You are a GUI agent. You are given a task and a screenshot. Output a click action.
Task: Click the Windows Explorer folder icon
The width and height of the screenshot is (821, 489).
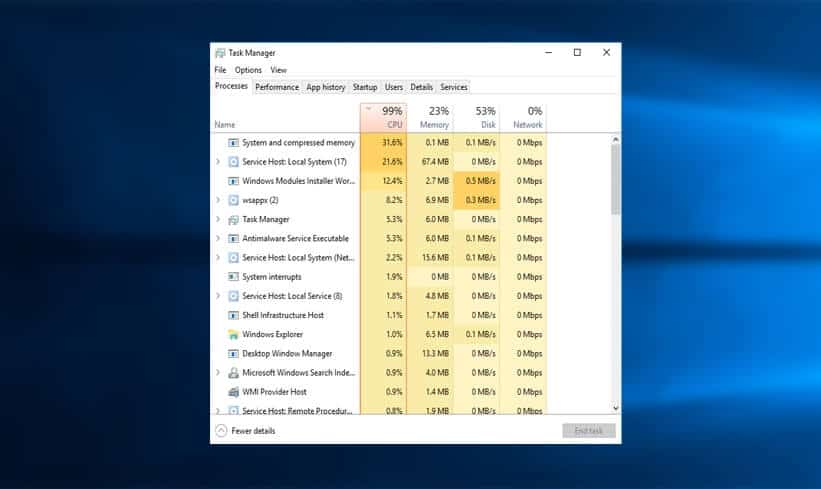(234, 335)
